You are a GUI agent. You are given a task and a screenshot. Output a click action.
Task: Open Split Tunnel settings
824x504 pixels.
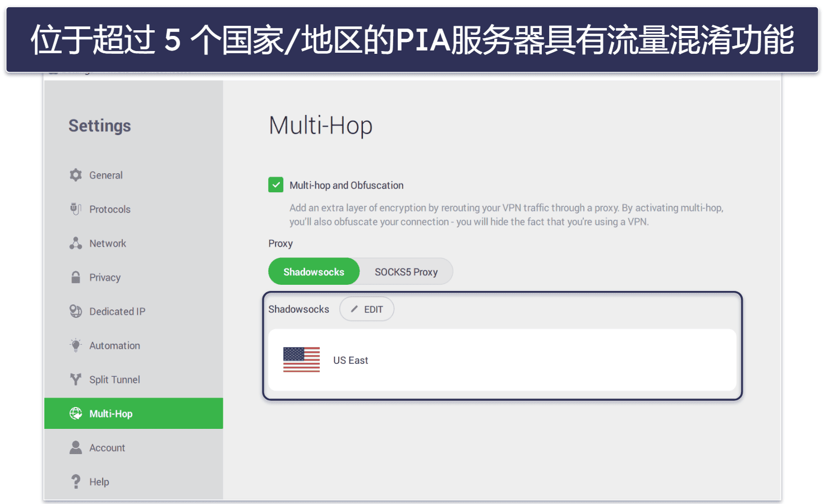click(x=134, y=380)
